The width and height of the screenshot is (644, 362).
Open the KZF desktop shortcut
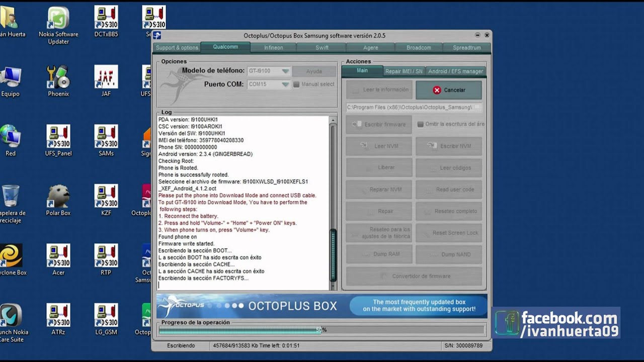pos(106,200)
